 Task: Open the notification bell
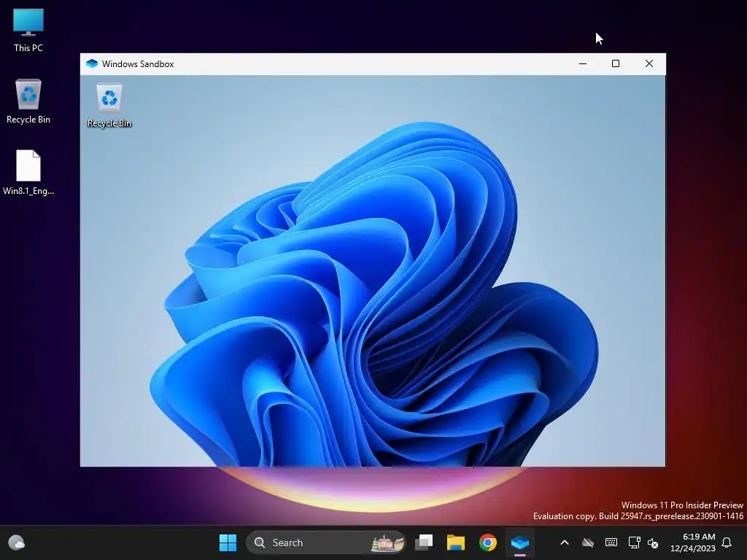click(x=727, y=542)
